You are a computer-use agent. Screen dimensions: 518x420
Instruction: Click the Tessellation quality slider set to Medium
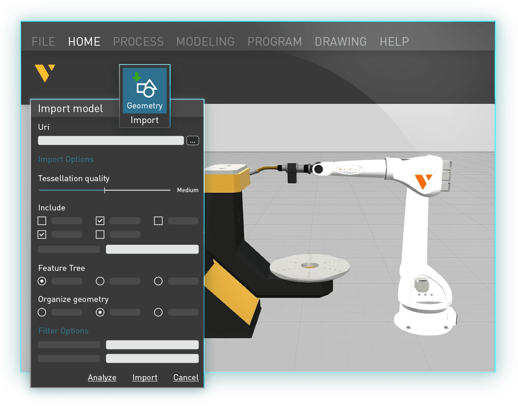pyautogui.click(x=105, y=189)
